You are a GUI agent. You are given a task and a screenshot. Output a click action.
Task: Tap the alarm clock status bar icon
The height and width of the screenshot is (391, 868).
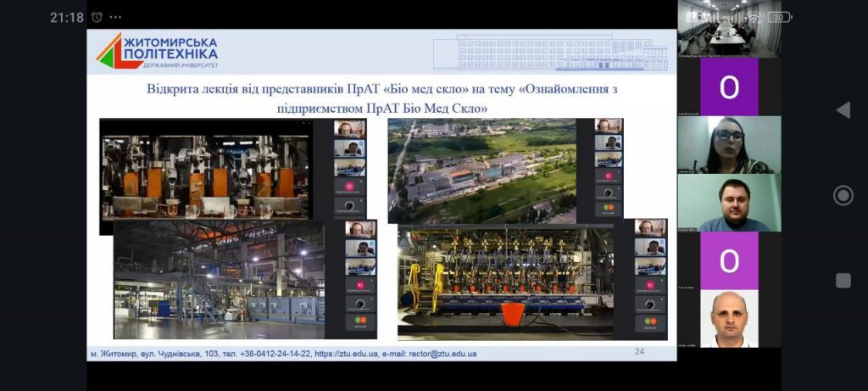pyautogui.click(x=97, y=17)
